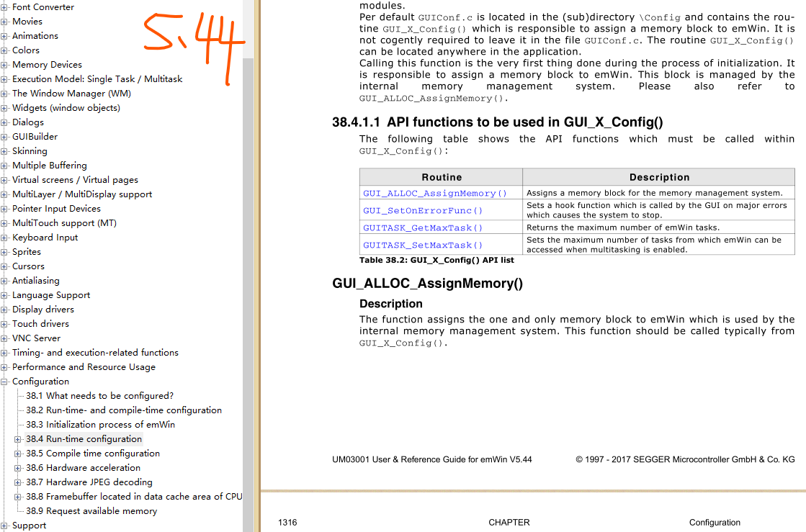Select 38.2 Run-time- and compile-time configuration
The image size is (806, 532).
tap(124, 410)
